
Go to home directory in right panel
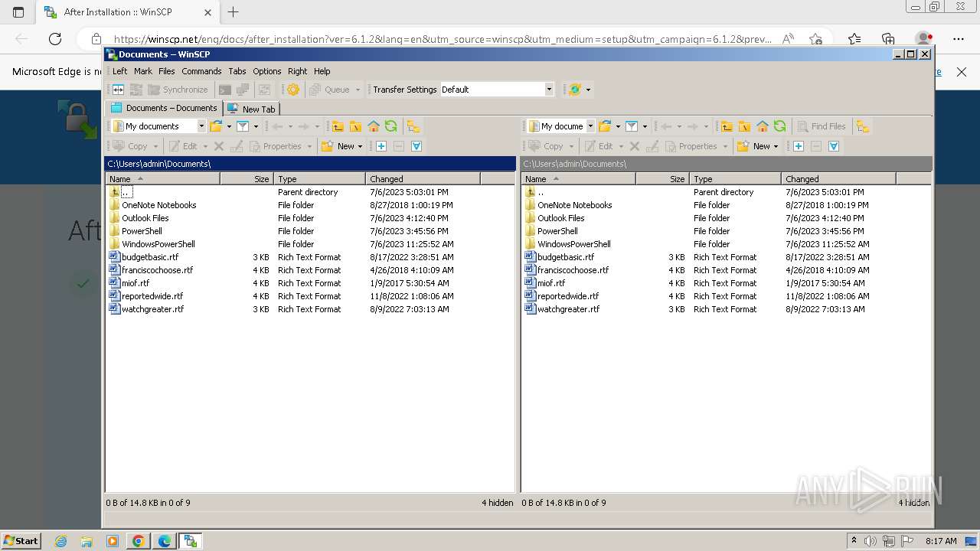click(x=763, y=126)
